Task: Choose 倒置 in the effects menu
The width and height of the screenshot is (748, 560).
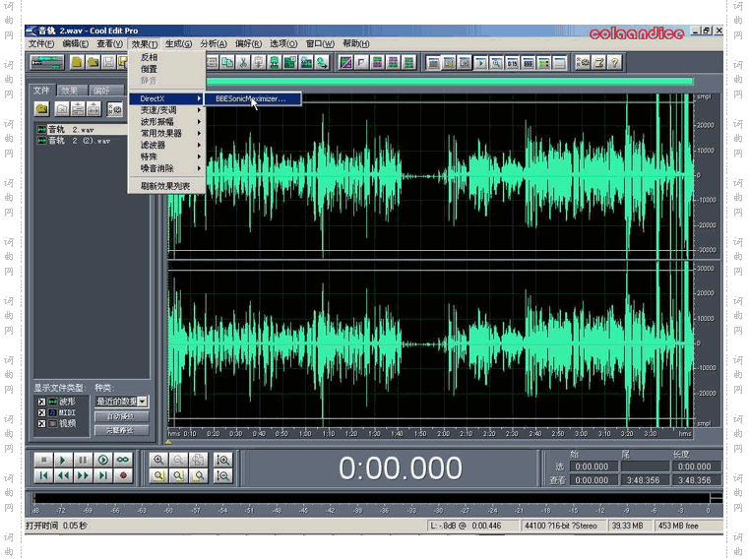Action: (167, 69)
